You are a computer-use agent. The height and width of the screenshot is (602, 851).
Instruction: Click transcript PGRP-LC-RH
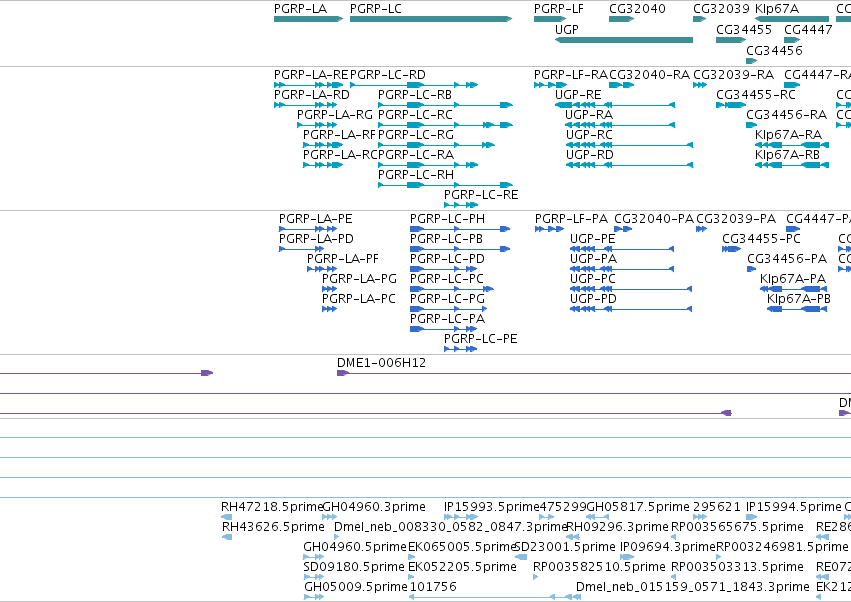445,185
